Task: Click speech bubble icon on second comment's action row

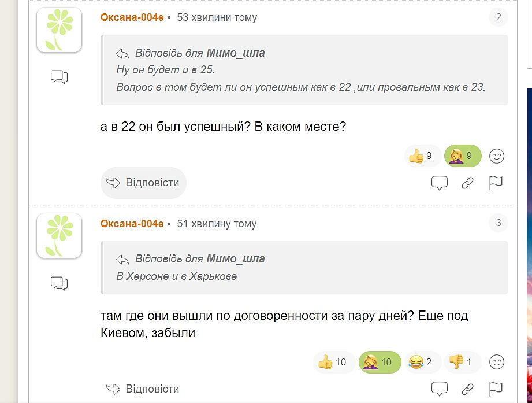Action: coord(440,389)
